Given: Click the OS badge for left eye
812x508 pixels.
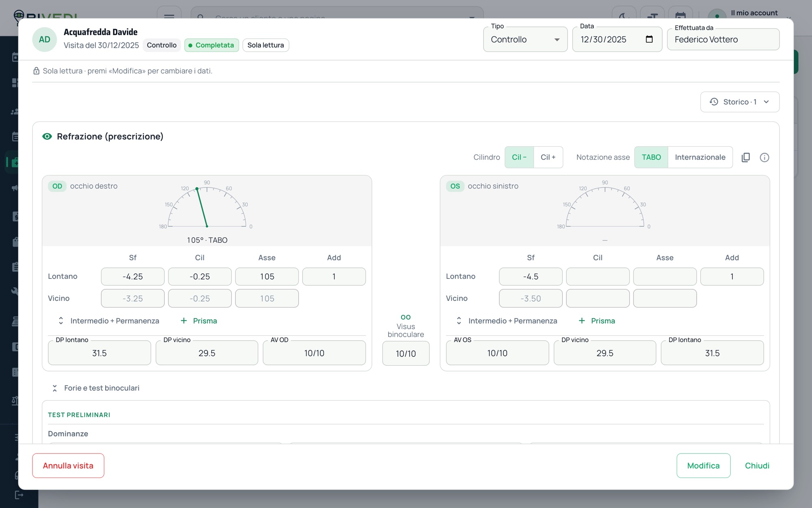Looking at the screenshot, I should pos(455,186).
